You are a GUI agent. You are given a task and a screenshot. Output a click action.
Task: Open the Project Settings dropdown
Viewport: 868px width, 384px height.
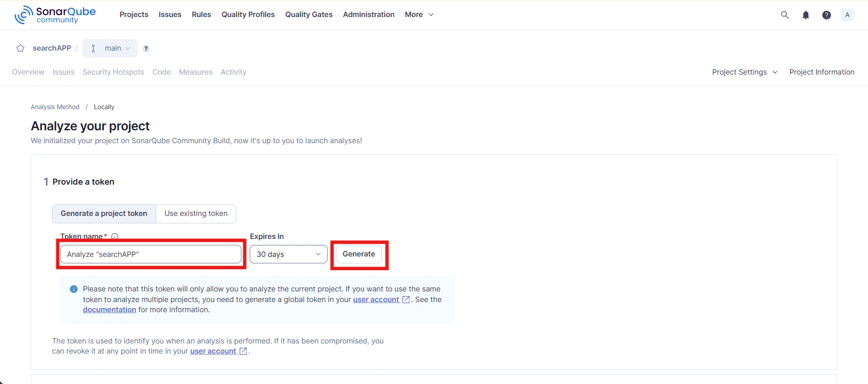tap(745, 72)
